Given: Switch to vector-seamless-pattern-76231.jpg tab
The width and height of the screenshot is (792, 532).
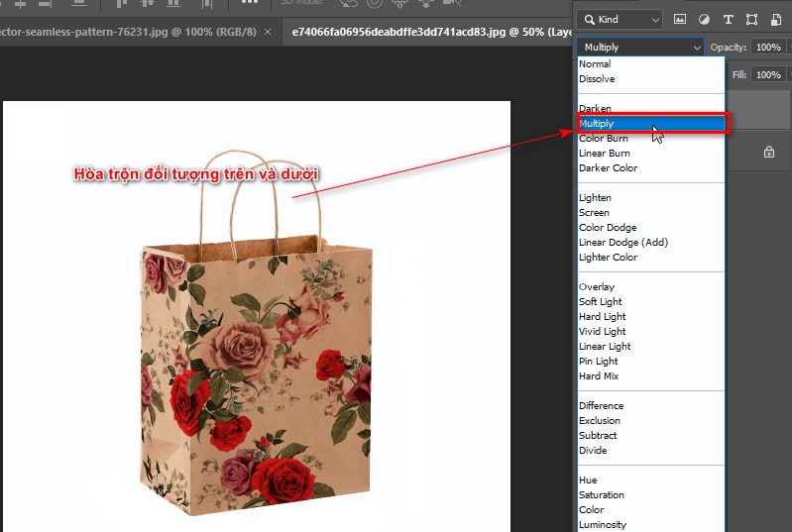Looking at the screenshot, I should coord(128,32).
